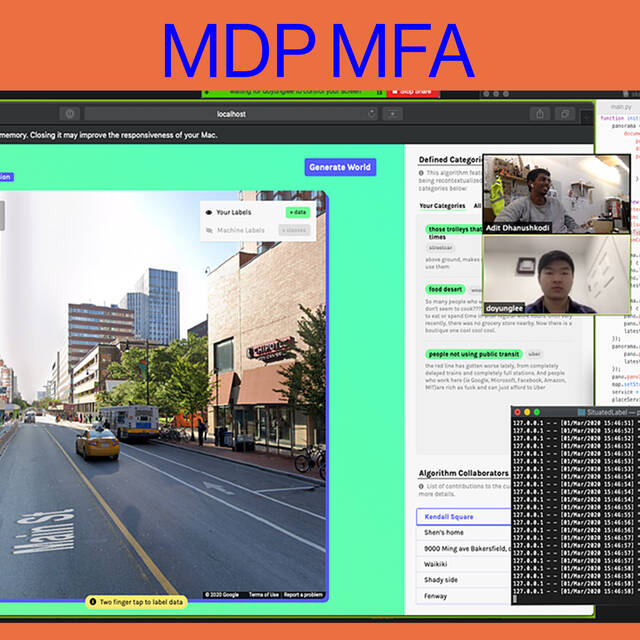Viewport: 640px width, 640px height.
Task: Click the Defined Categories heading
Action: pyautogui.click(x=451, y=160)
